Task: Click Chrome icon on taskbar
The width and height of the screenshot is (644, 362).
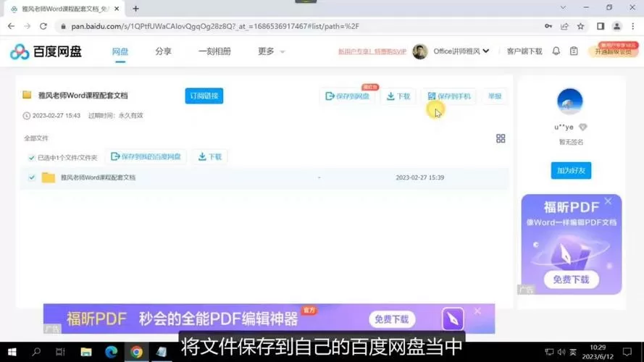Action: [136, 352]
